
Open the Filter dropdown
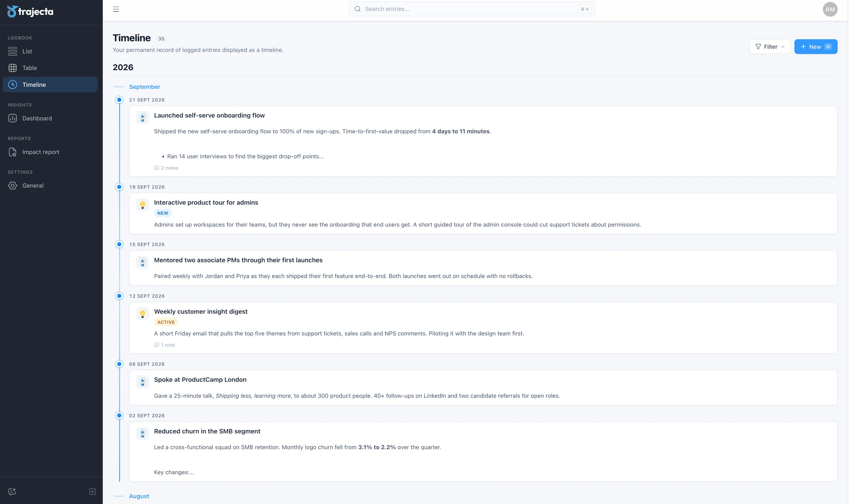click(x=770, y=47)
